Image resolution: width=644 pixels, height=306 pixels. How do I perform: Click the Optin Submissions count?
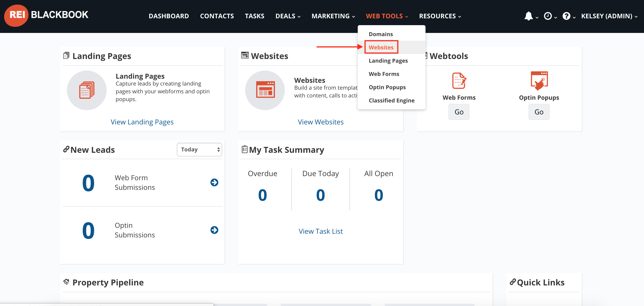(88, 231)
